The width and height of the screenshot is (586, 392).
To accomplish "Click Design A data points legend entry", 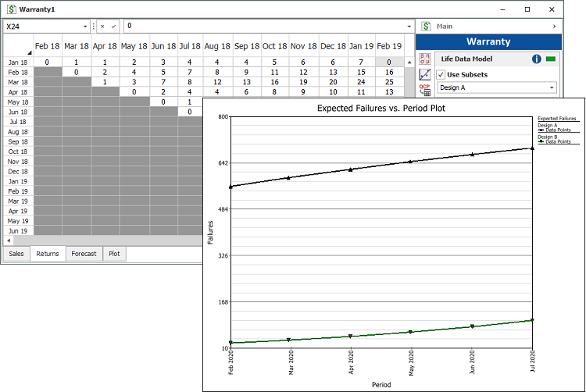I will (558, 130).
